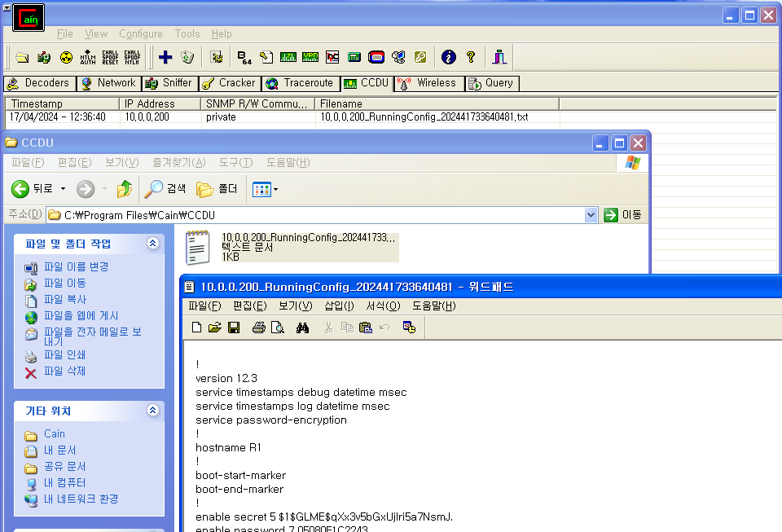Click New document icon in WordPad
This screenshot has height=532, width=782.
(196, 328)
